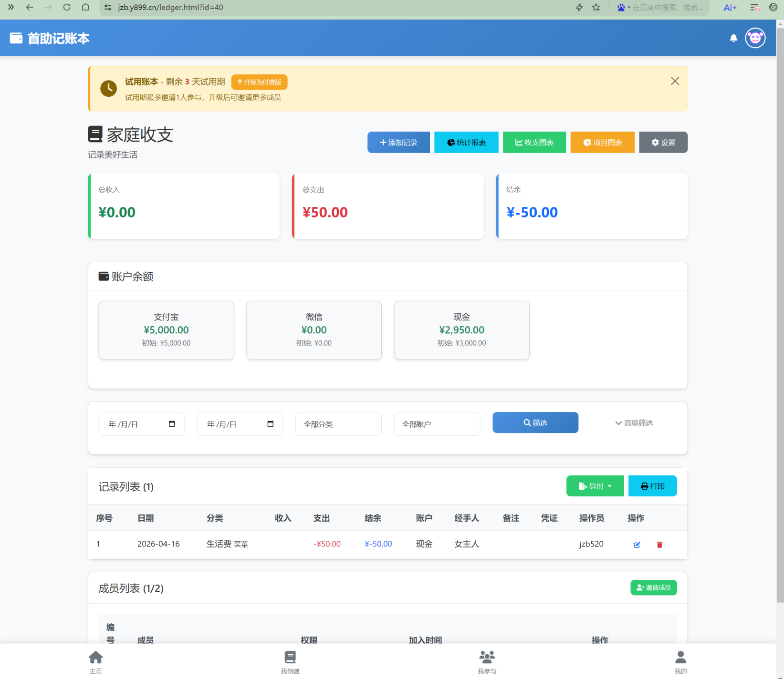Click the notification bell icon
The image size is (784, 679).
[x=733, y=38]
